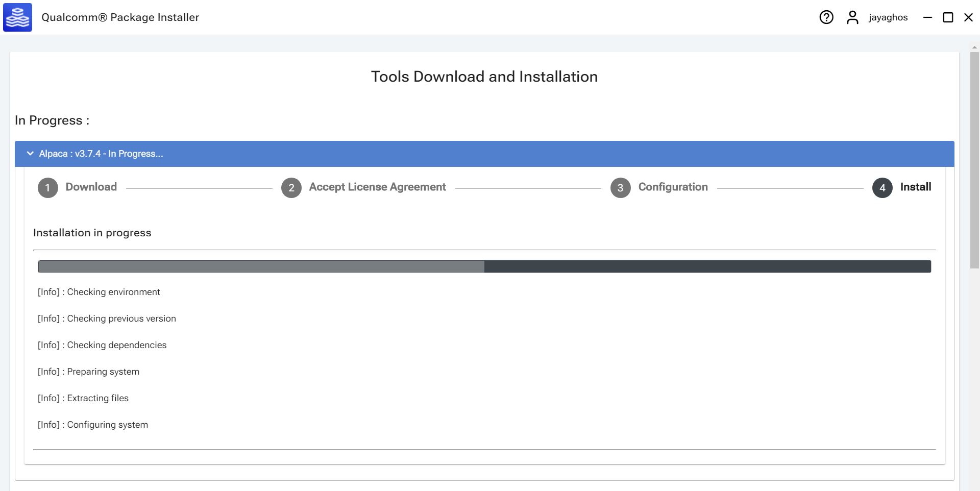
Task: Open help via question mark icon
Action: coord(826,17)
